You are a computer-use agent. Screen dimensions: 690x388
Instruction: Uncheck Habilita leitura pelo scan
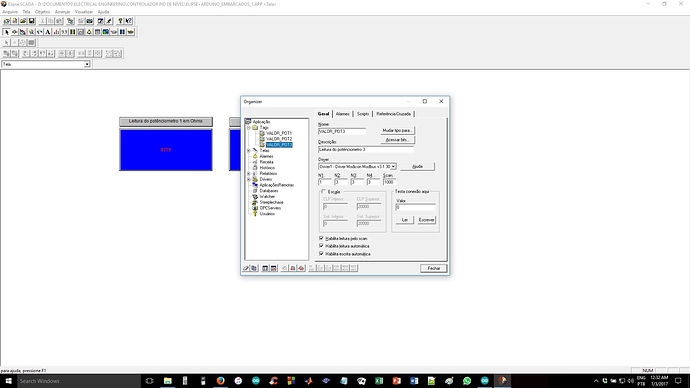(x=321, y=238)
